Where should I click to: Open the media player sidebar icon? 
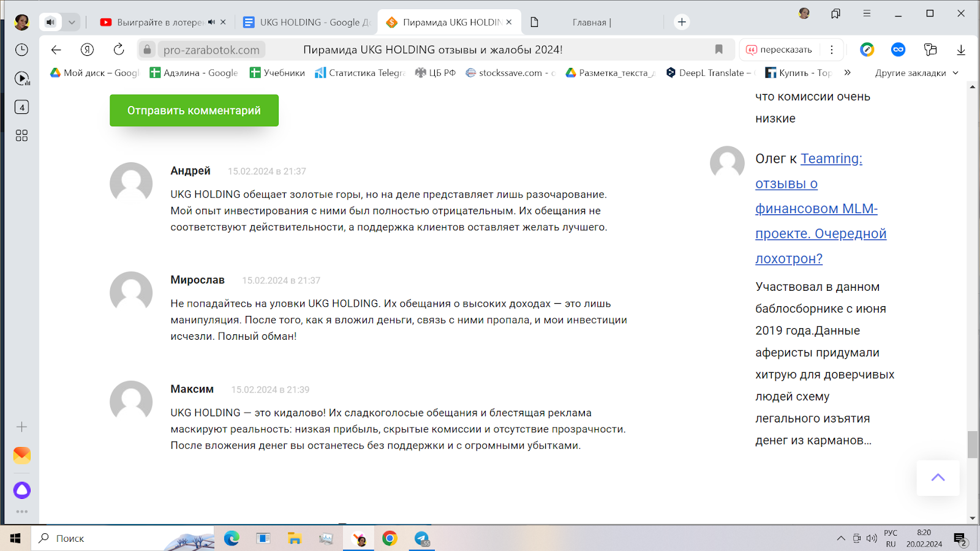click(22, 78)
